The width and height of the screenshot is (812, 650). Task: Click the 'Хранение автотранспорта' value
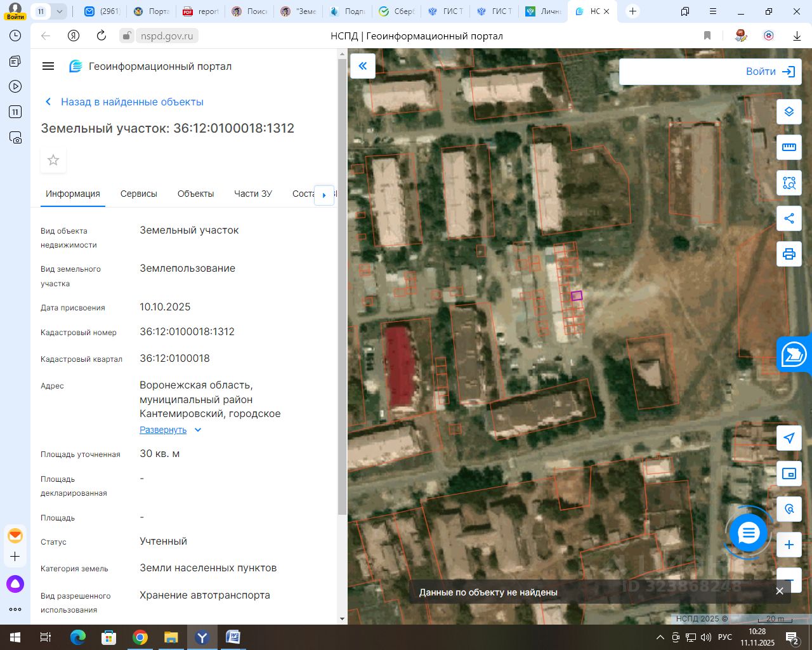pyautogui.click(x=205, y=595)
